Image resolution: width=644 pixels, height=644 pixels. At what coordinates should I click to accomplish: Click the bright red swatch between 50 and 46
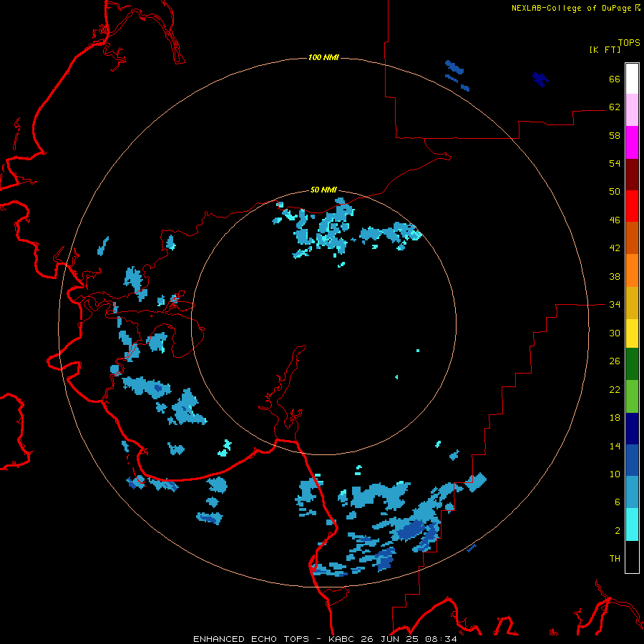[632, 206]
